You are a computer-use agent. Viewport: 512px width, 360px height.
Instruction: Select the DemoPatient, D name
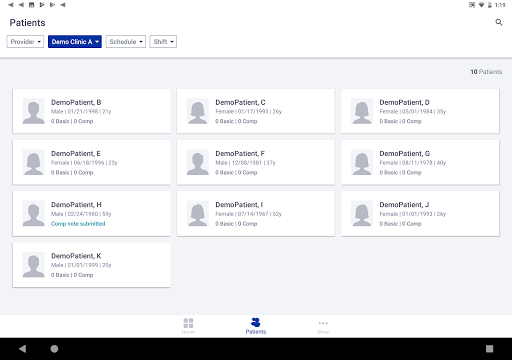tap(404, 102)
